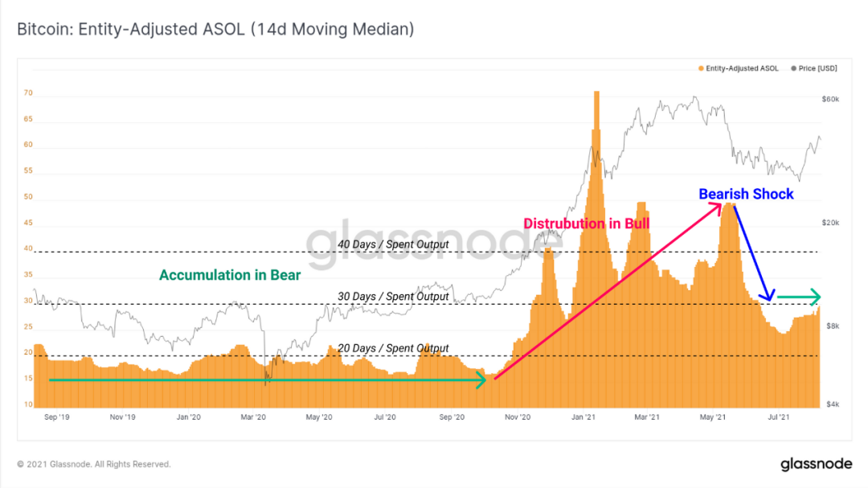The width and height of the screenshot is (868, 488).
Task: Click the short green arrow at right
Action: point(799,297)
